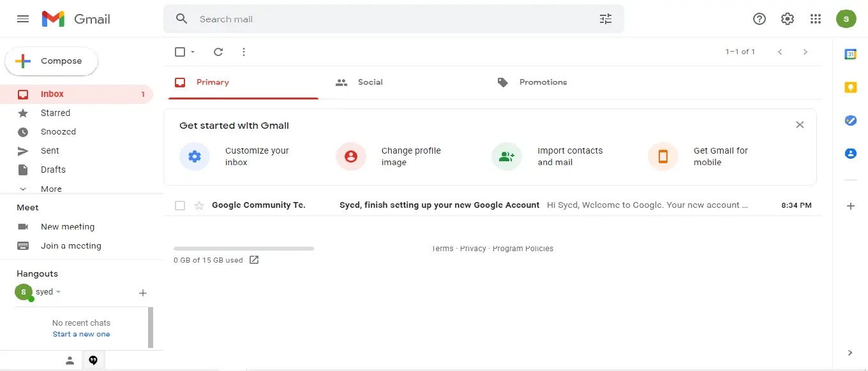Open the Program Policies link
868x371 pixels.
click(x=523, y=249)
